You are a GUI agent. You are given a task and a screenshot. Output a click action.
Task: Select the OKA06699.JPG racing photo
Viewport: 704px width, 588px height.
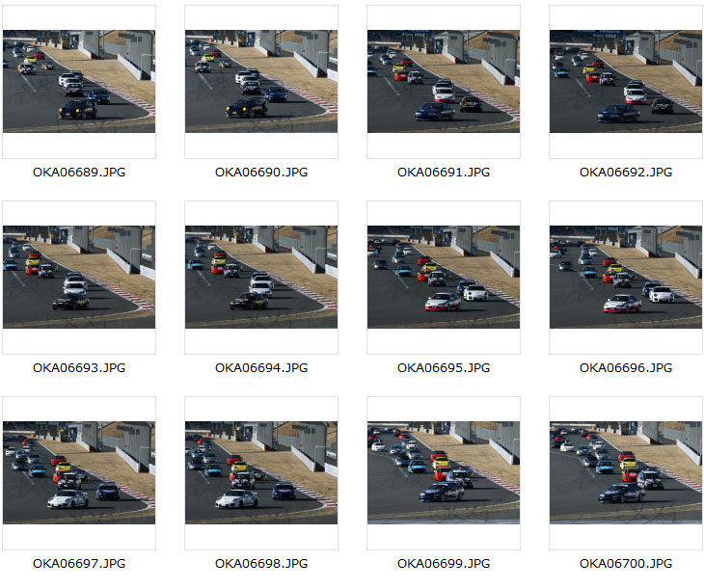[444, 472]
